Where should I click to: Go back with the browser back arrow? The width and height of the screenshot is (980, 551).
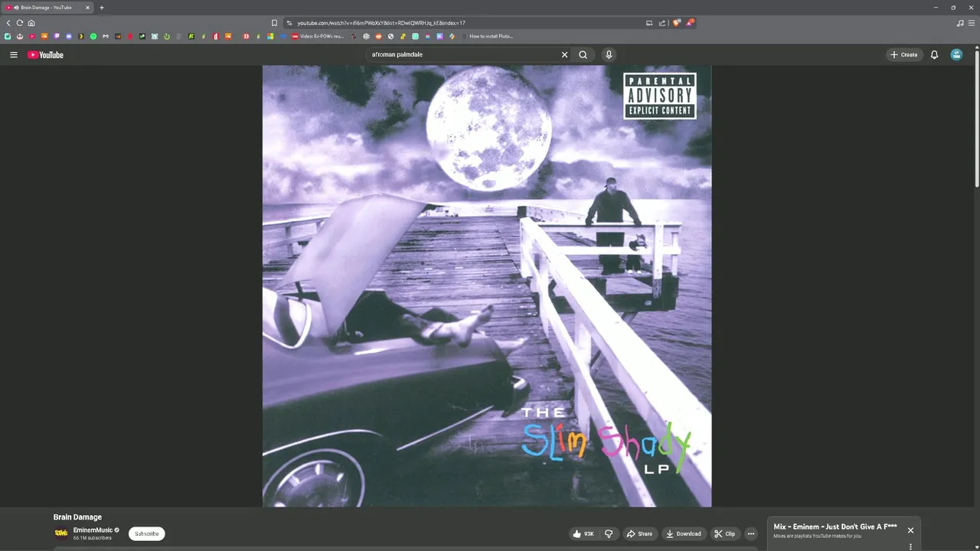click(8, 23)
